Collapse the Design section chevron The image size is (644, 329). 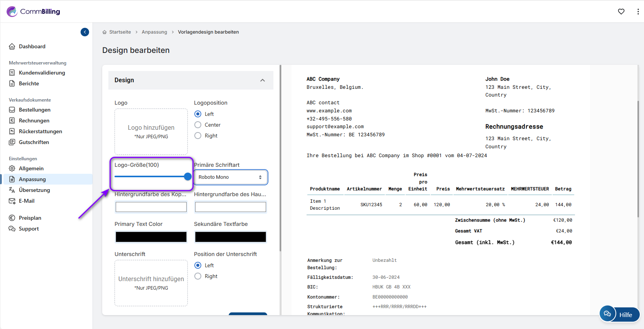coord(263,80)
